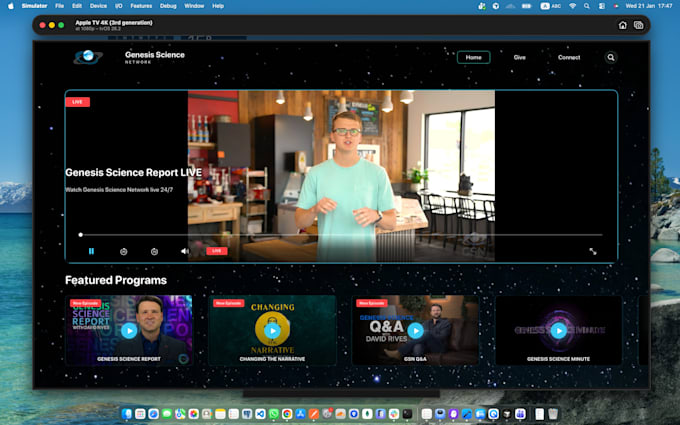This screenshot has height=425, width=680.
Task: Open the Edit menu
Action: 77,6
